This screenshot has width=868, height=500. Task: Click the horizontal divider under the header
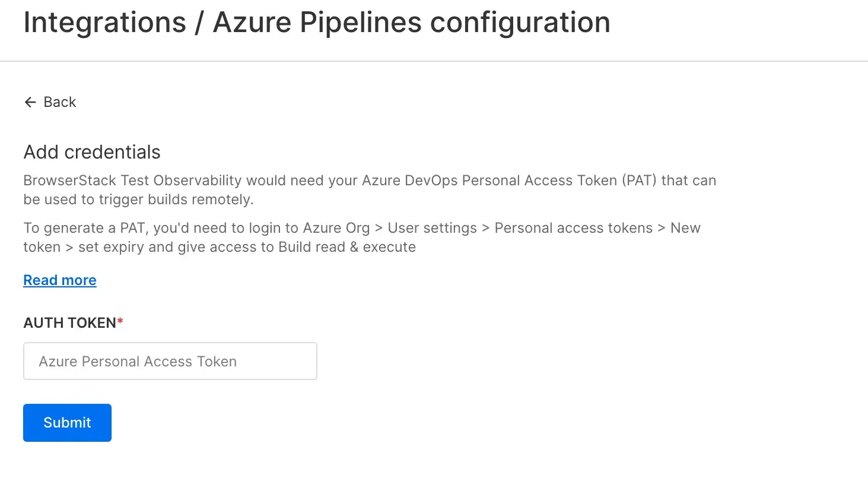click(434, 61)
